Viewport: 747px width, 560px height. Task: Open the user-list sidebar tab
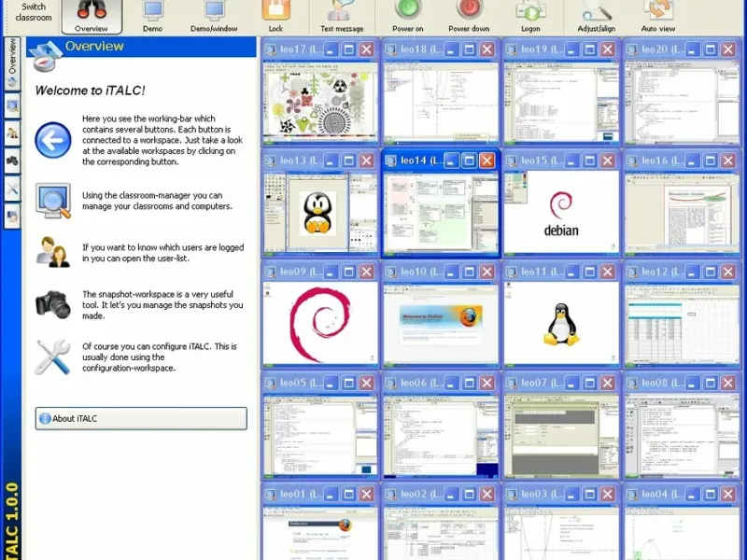12,133
